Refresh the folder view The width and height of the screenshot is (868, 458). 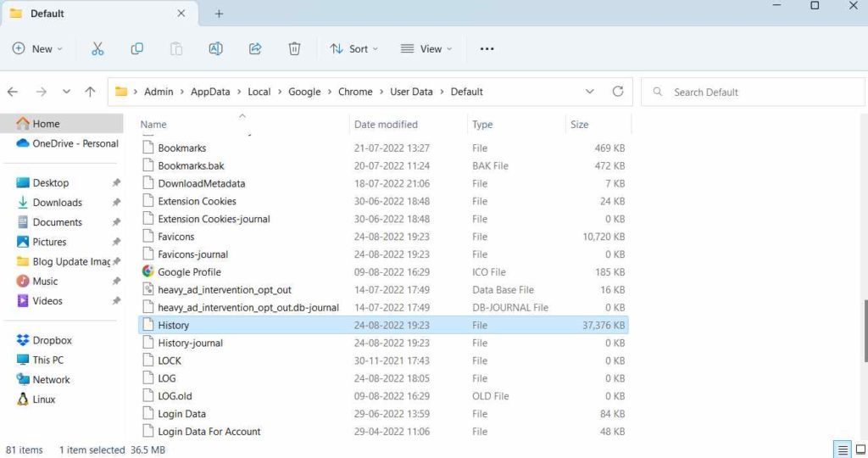pos(618,92)
